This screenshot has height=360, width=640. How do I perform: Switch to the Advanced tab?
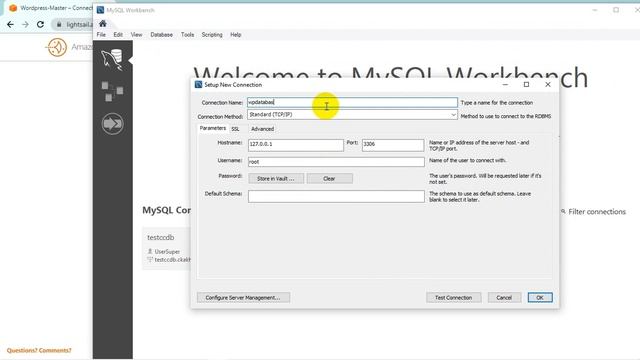click(x=262, y=129)
